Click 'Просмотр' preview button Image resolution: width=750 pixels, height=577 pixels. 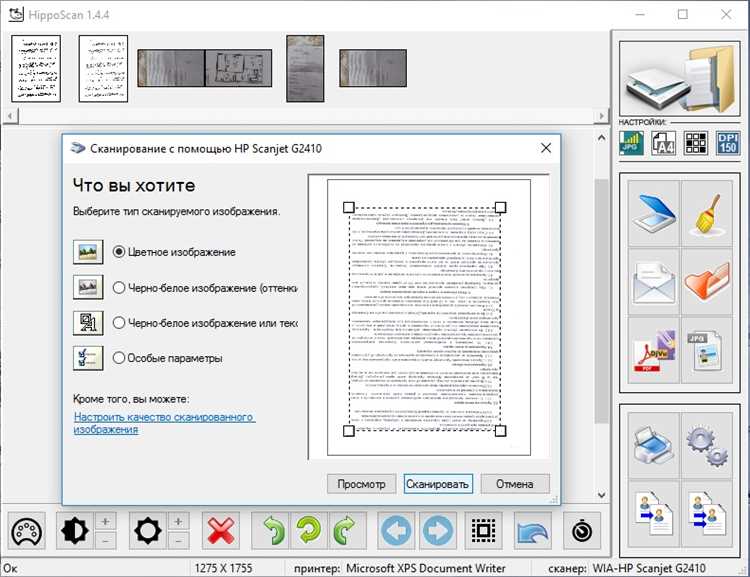[362, 484]
